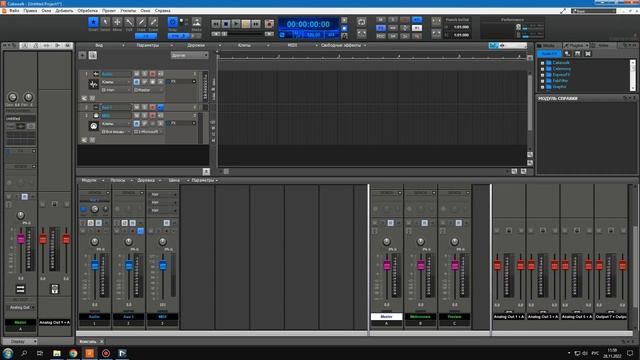Screen dimensions: 640x360
Task: Start playback with the Play button
Action: (236, 24)
